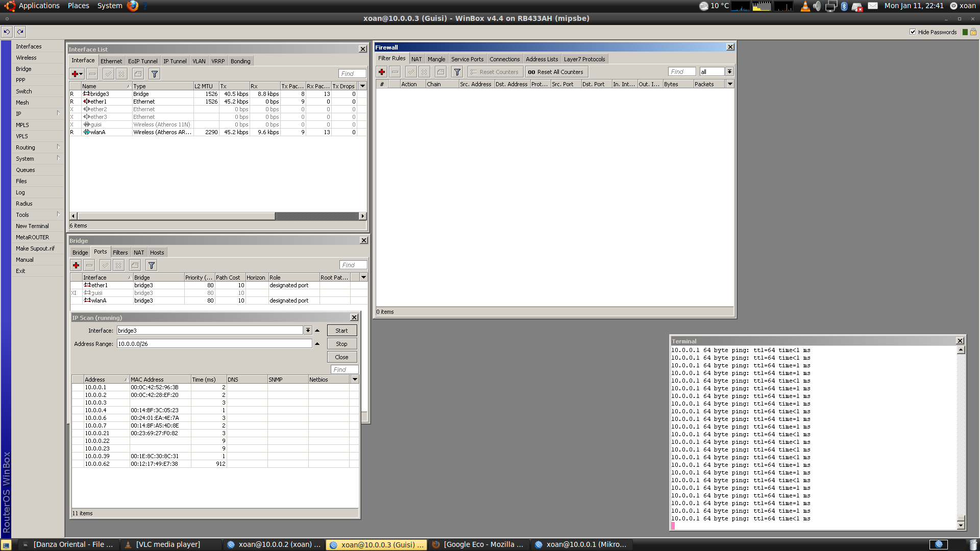Image resolution: width=980 pixels, height=551 pixels.
Task: Open column selector dropdown in IP Scan table
Action: click(x=355, y=380)
